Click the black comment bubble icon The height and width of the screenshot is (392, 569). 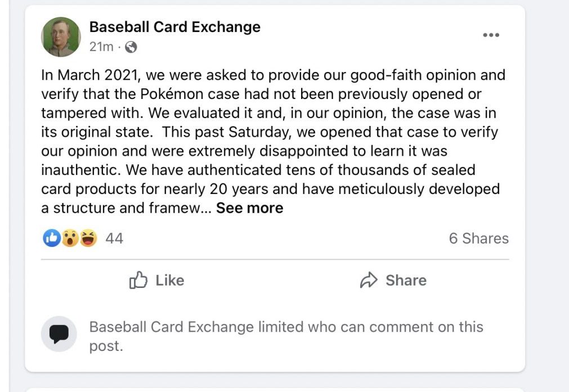(x=59, y=335)
